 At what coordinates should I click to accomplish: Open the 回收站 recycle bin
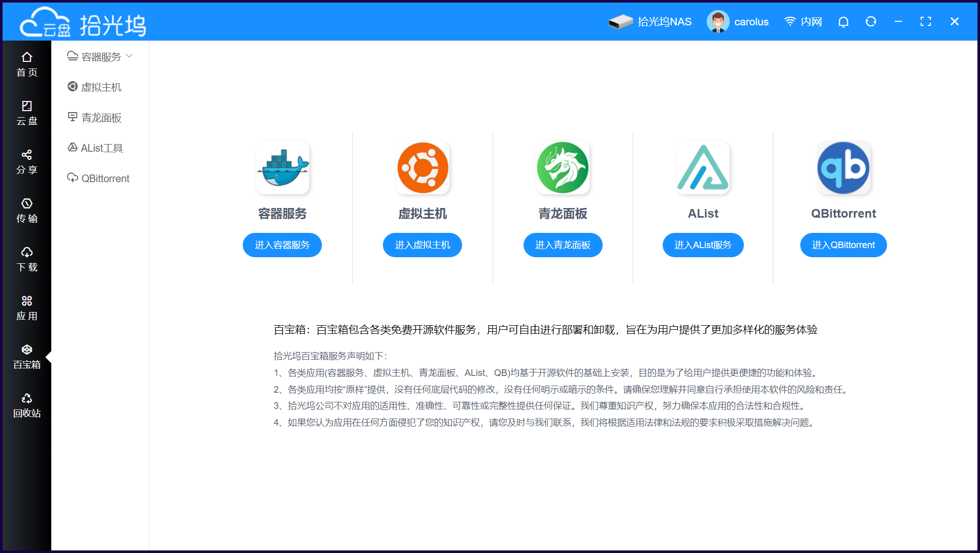point(27,405)
